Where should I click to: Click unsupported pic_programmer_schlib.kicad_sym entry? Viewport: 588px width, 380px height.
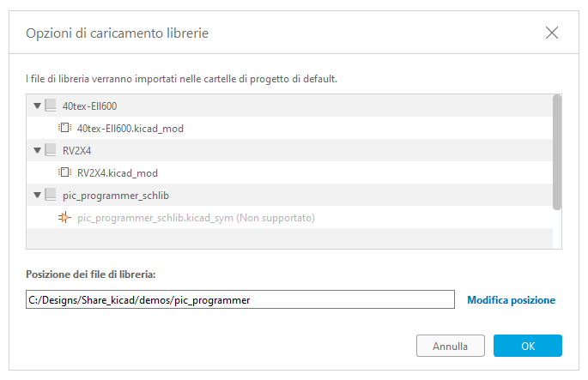pyautogui.click(x=196, y=218)
